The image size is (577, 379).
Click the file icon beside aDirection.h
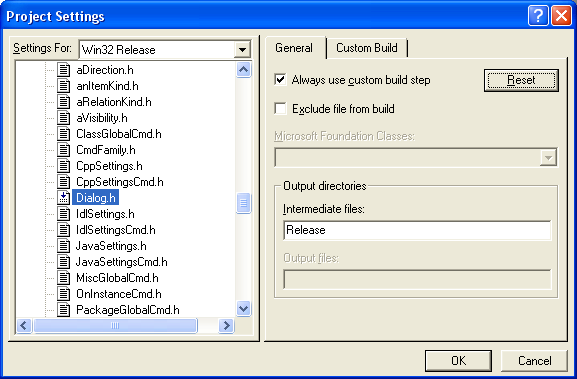63,70
